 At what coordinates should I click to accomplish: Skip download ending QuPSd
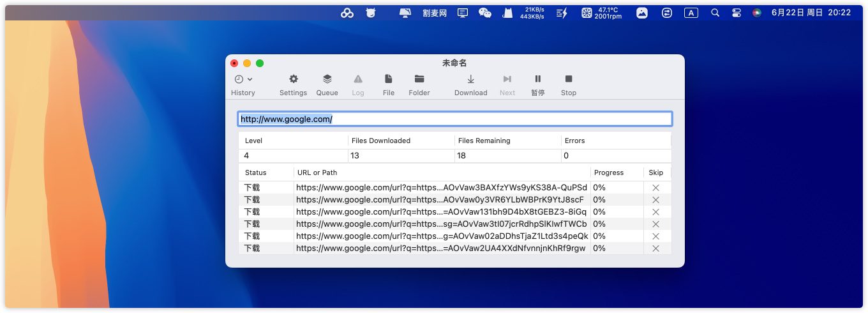[x=655, y=188]
